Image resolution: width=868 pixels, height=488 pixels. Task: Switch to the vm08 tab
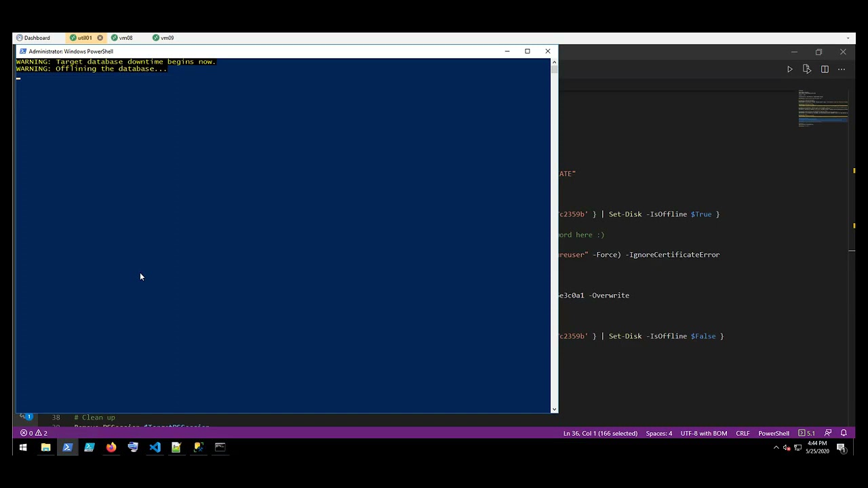(x=122, y=38)
